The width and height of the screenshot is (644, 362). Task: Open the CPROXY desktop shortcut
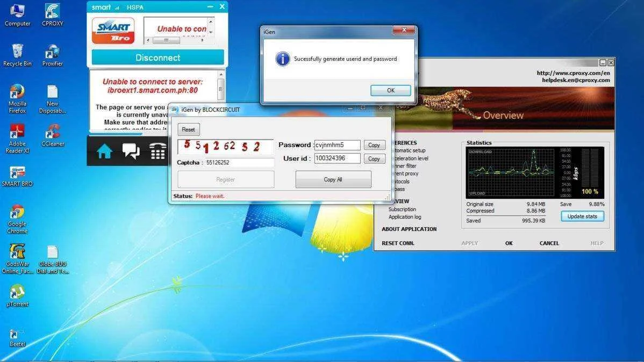click(x=53, y=15)
